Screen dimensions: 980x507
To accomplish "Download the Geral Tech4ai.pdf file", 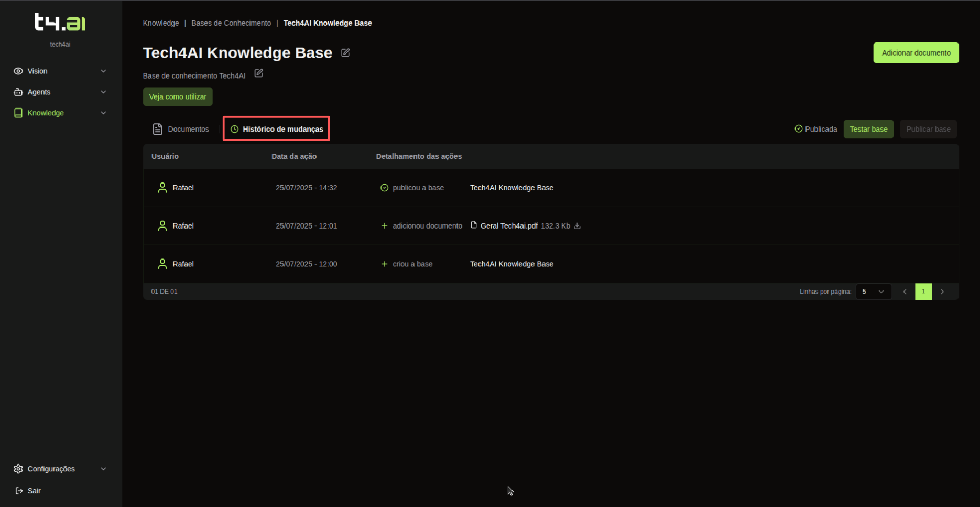I will pos(577,226).
